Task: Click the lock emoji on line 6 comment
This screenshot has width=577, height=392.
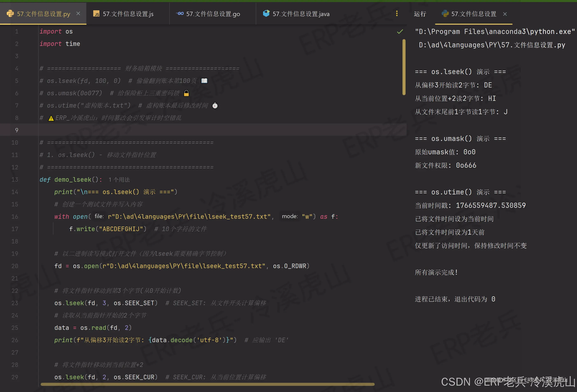Action: point(186,93)
